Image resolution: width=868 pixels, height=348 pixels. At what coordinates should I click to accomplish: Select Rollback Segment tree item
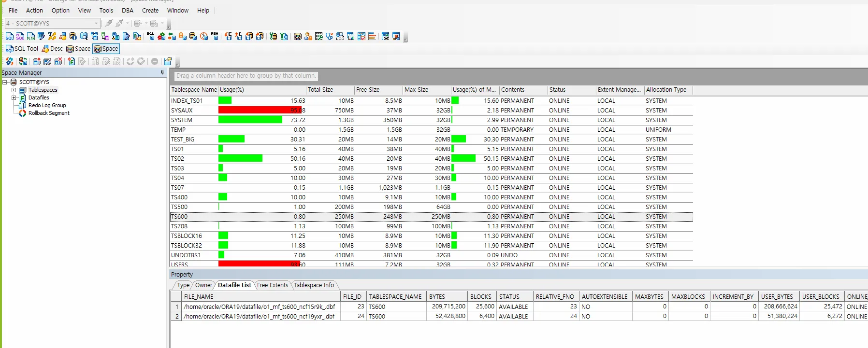coord(49,113)
